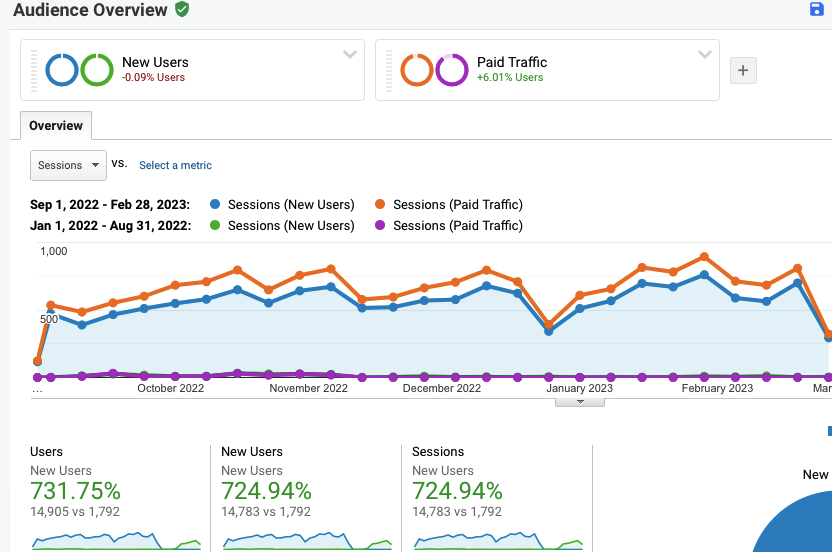Viewport: 832px width, 552px height.
Task: Click green Sessions (New Users) legend dot
Action: coord(215,225)
